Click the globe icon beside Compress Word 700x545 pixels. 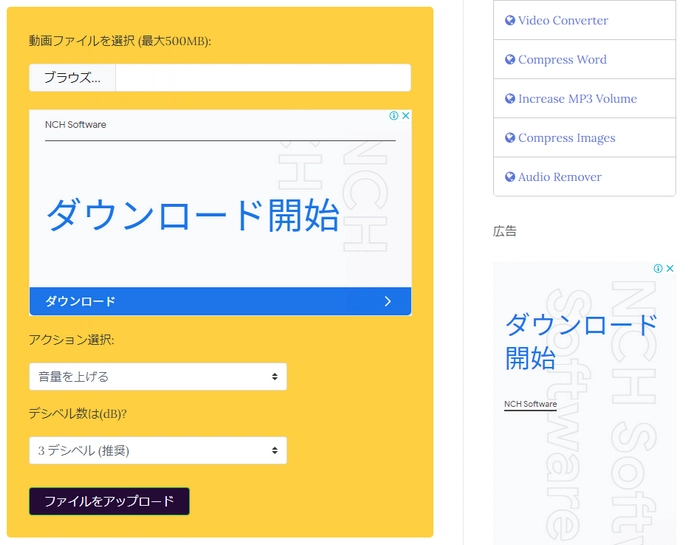point(510,59)
